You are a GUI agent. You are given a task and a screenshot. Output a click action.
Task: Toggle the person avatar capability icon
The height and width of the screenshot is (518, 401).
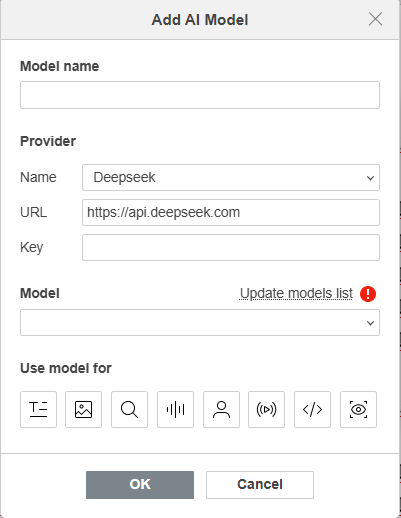[221, 409]
